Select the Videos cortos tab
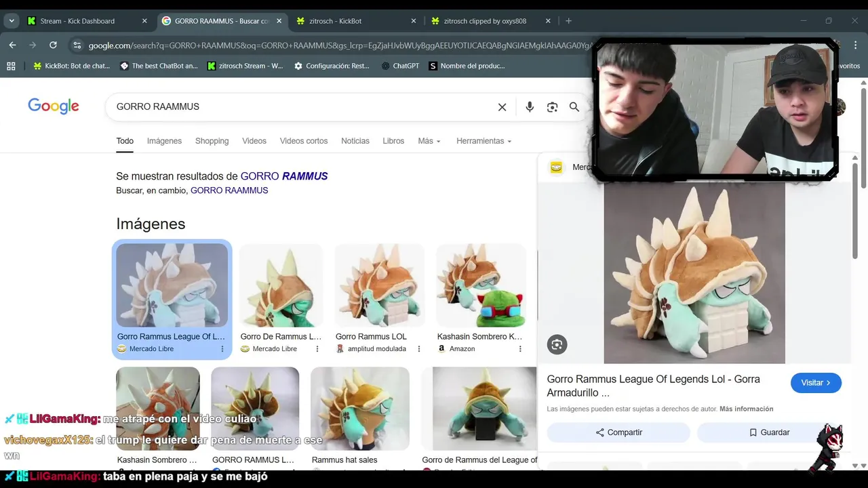The height and width of the screenshot is (488, 868). tap(304, 141)
